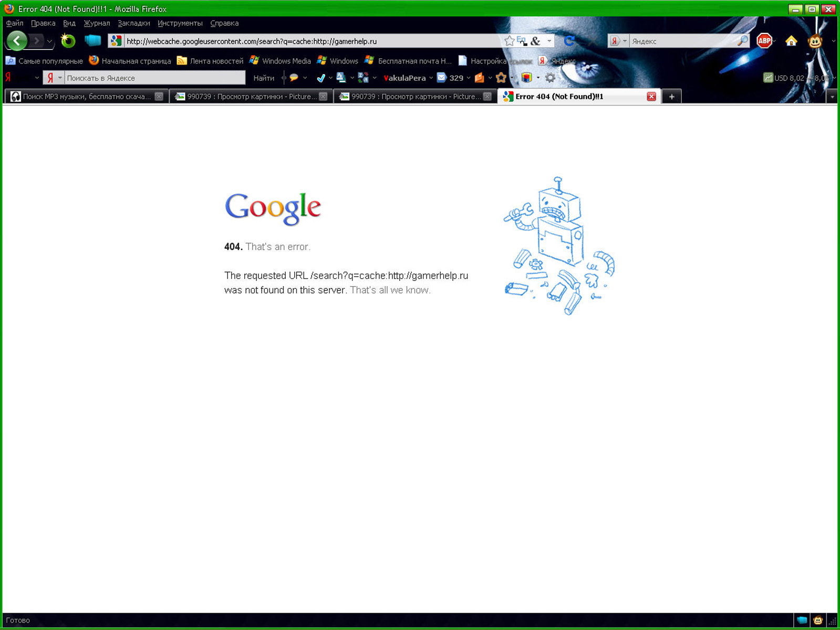Bookmark this page with the star
The image size is (840, 630).
point(509,41)
